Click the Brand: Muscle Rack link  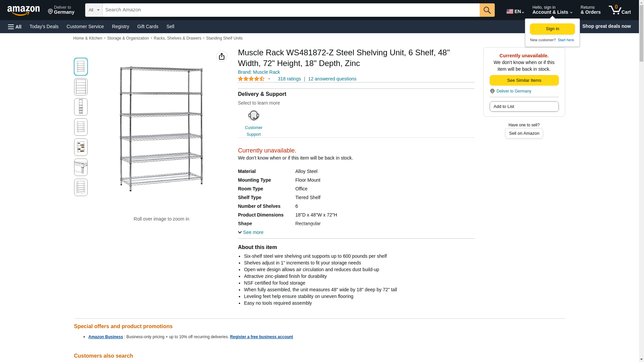[259, 72]
